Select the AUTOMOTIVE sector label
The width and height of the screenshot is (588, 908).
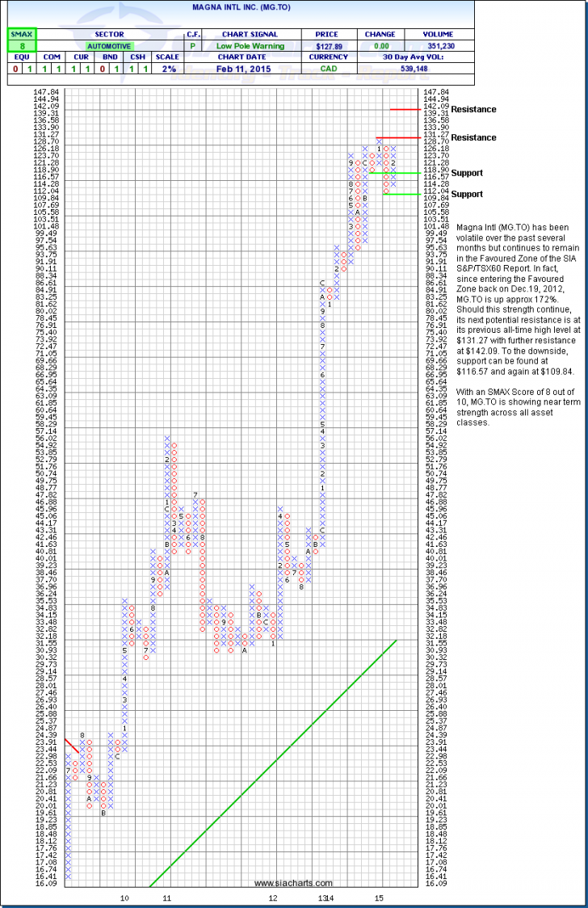point(108,48)
